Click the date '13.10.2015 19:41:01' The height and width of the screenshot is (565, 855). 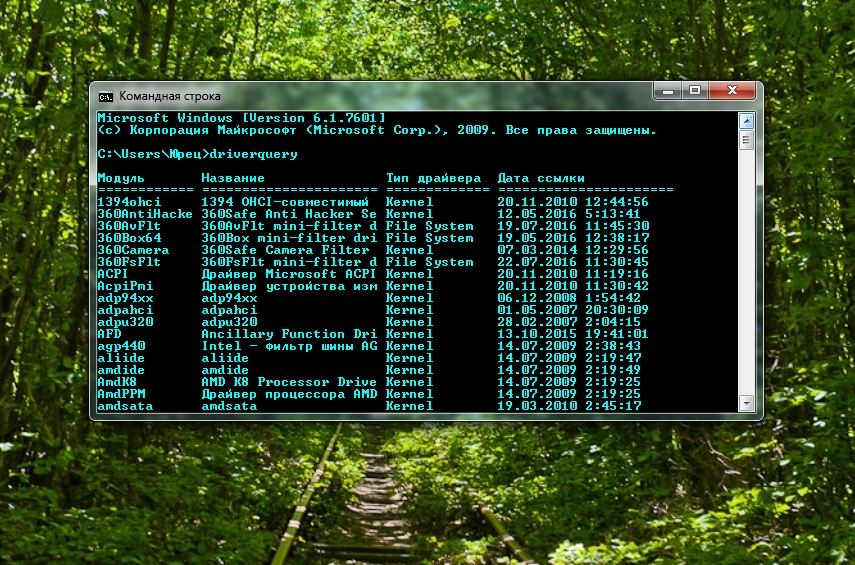(x=573, y=334)
